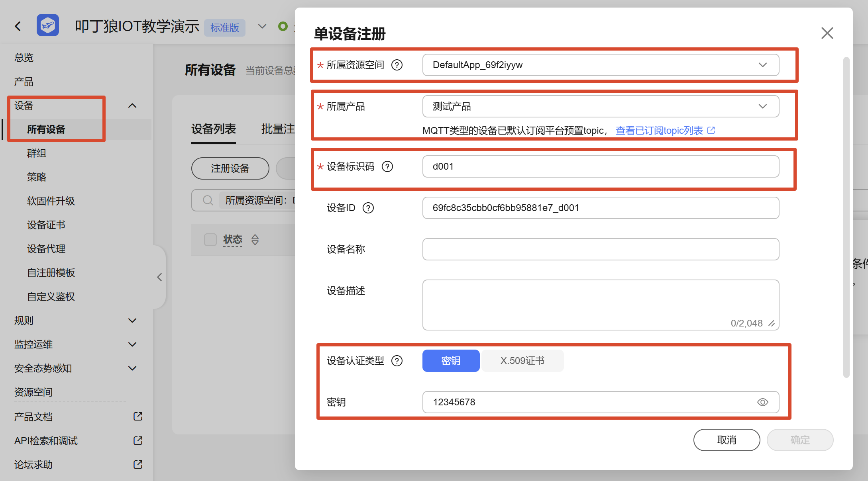Open the 所属产品 dropdown

click(601, 106)
